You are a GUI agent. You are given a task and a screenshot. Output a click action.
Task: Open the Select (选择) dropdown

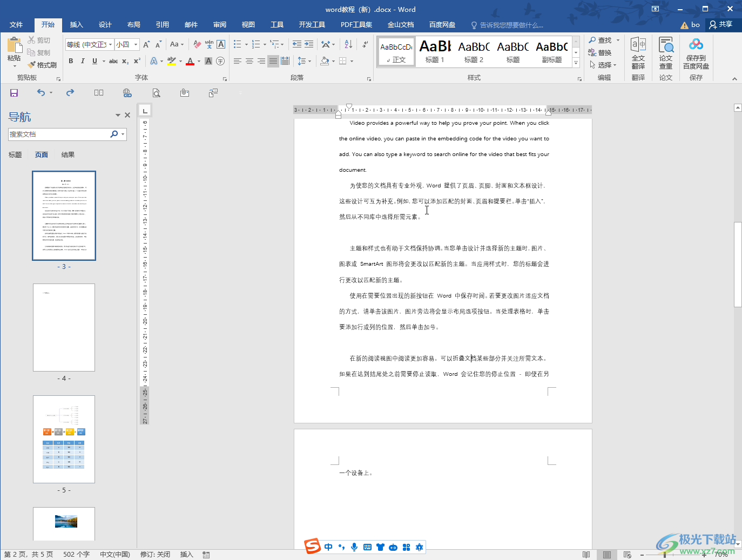[603, 65]
